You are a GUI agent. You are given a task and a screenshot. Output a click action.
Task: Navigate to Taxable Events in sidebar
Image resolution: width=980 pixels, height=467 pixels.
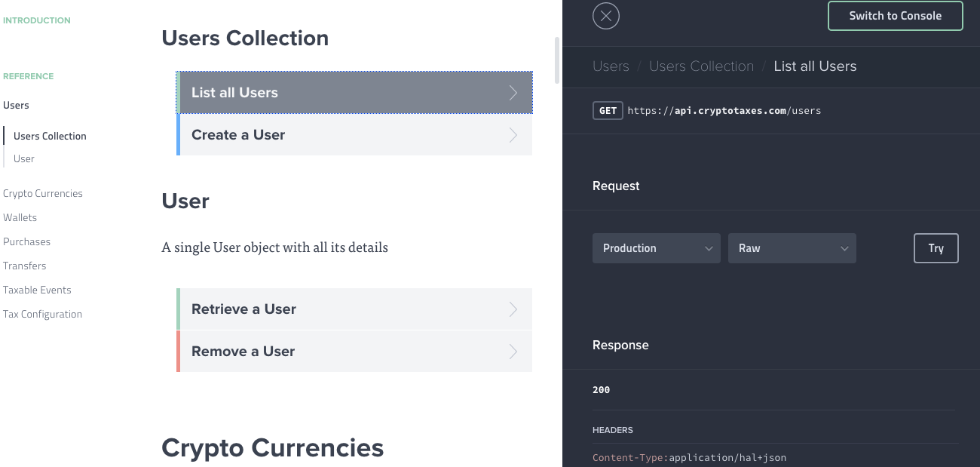(37, 290)
